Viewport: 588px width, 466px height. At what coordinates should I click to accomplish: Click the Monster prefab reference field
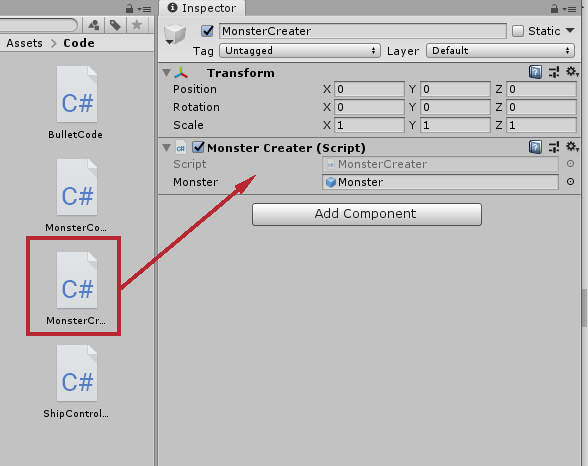click(x=440, y=182)
